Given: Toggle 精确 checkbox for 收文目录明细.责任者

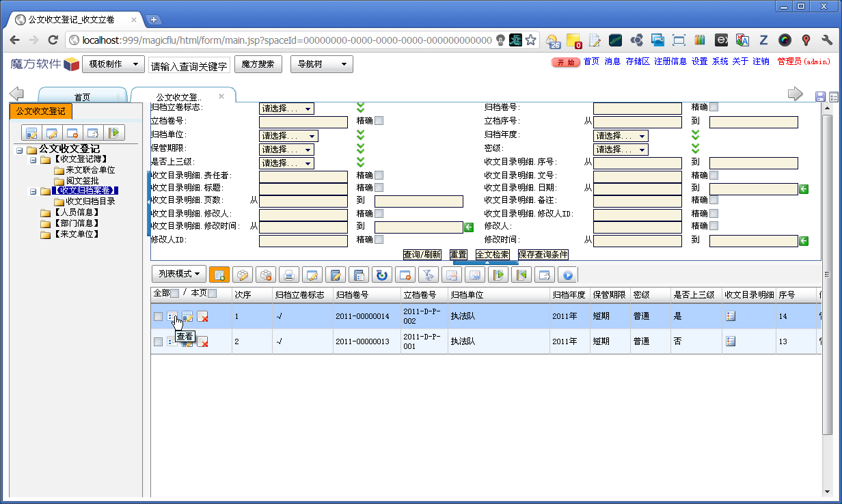Looking at the screenshot, I should click(x=379, y=176).
